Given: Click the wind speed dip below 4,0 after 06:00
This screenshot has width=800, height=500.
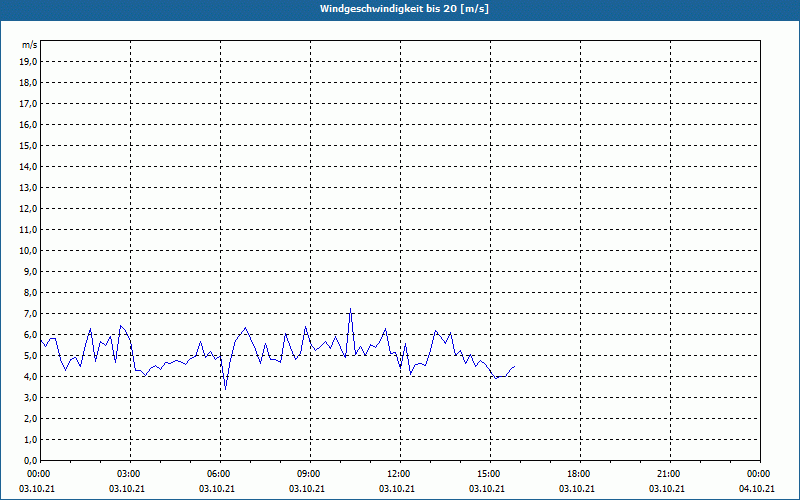Looking at the screenshot, I should [226, 389].
